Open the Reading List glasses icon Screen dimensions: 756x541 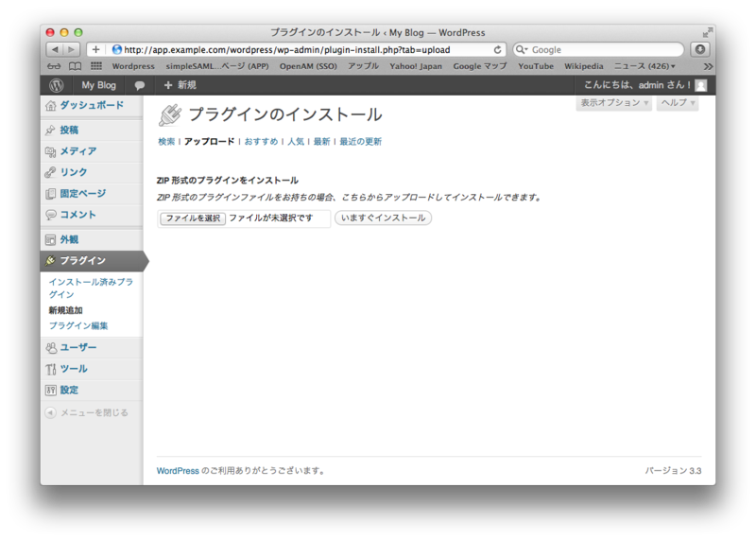click(x=54, y=66)
